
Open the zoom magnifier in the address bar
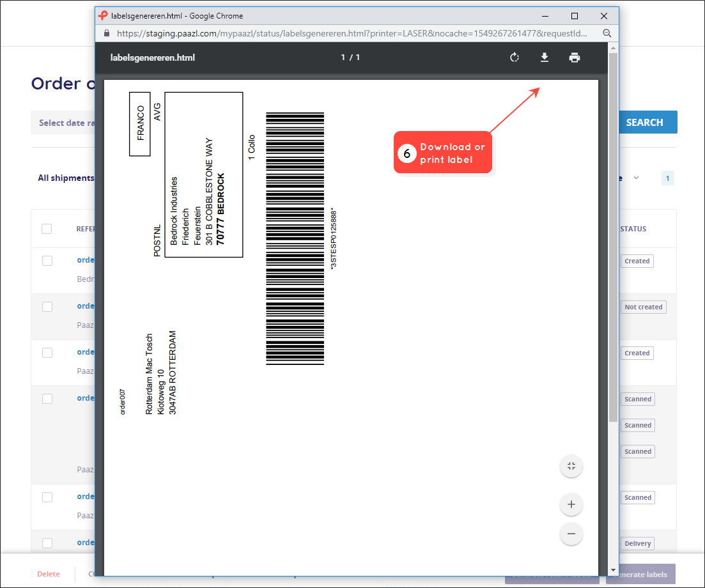coord(607,33)
